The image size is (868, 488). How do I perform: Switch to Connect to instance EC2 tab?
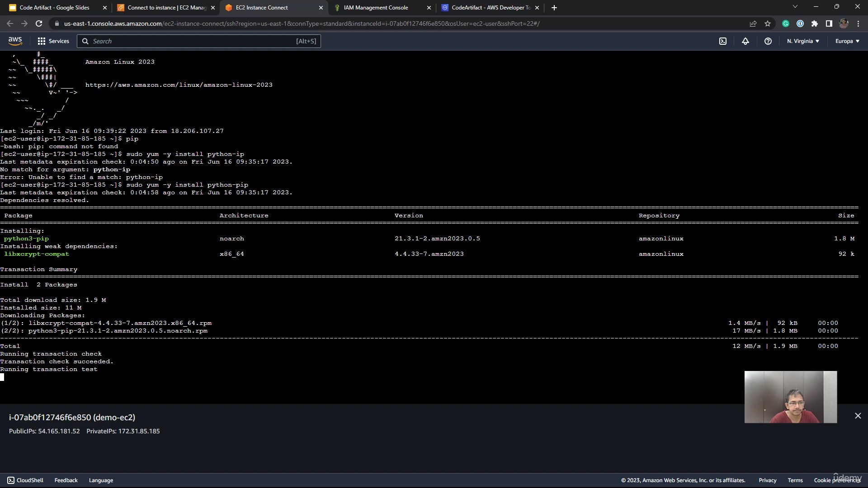coord(166,8)
